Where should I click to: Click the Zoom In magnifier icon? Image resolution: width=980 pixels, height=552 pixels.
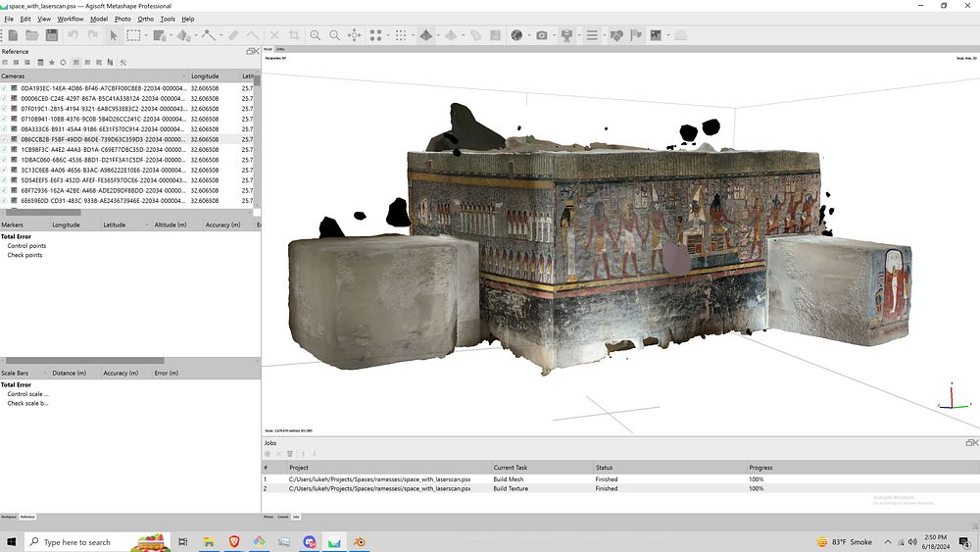[316, 35]
